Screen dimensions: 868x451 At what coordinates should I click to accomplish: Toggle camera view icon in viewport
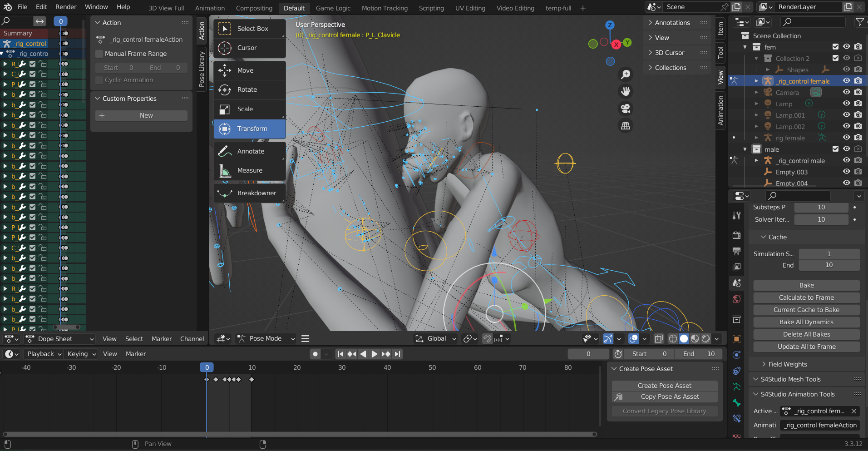click(x=626, y=109)
